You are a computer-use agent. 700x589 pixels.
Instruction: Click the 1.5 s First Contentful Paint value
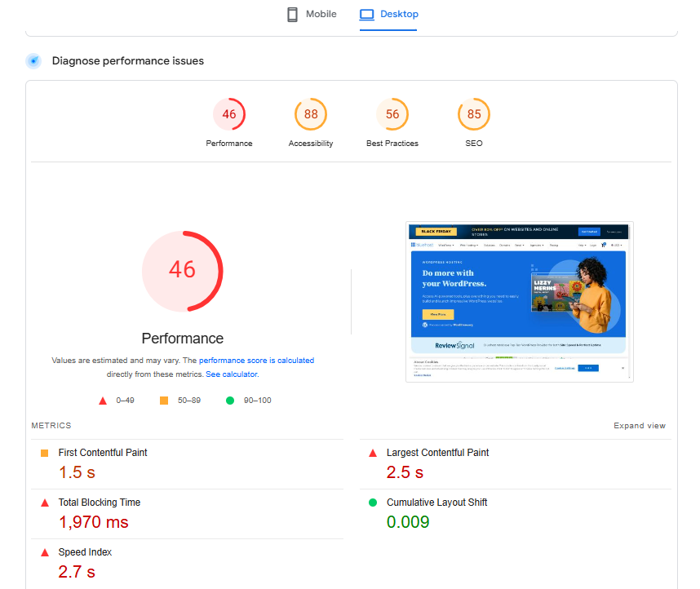point(78,472)
